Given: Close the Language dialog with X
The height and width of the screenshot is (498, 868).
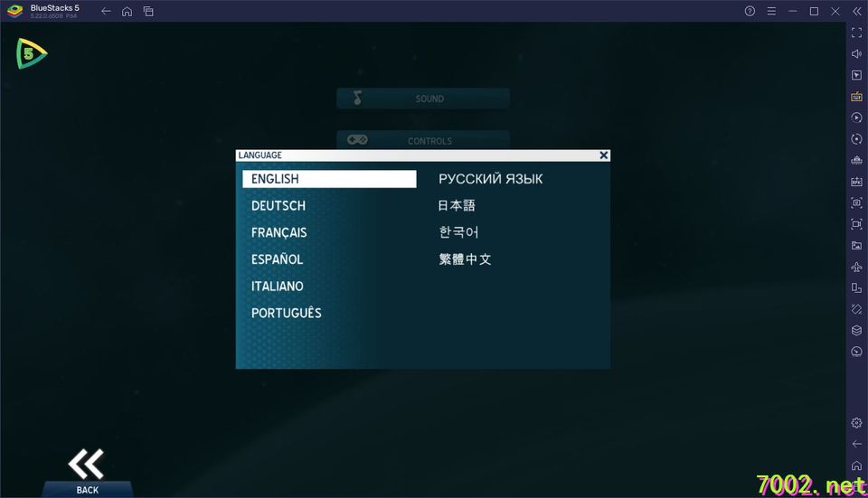Looking at the screenshot, I should pos(604,155).
